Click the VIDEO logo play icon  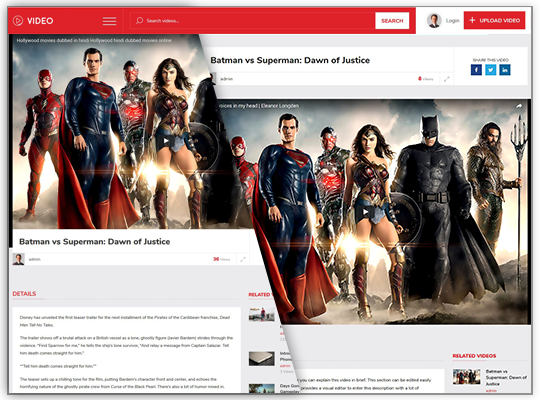click(x=18, y=21)
